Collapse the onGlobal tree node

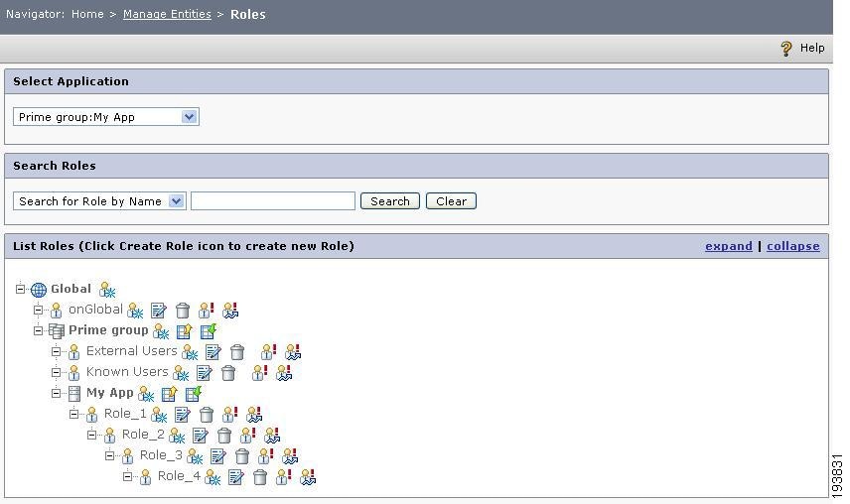[x=38, y=310]
